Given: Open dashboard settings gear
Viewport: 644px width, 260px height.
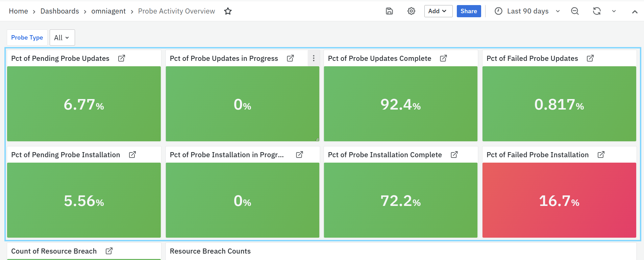Looking at the screenshot, I should pos(411,11).
